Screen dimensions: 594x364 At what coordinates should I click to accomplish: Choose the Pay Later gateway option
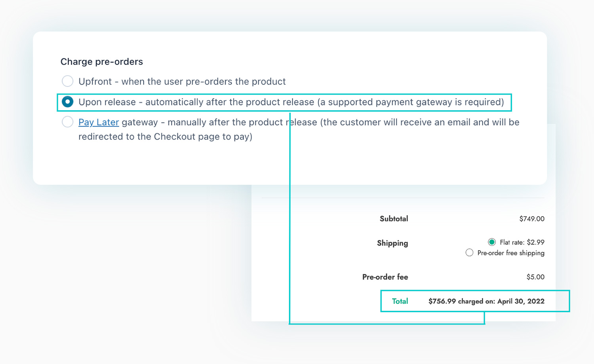tap(67, 122)
